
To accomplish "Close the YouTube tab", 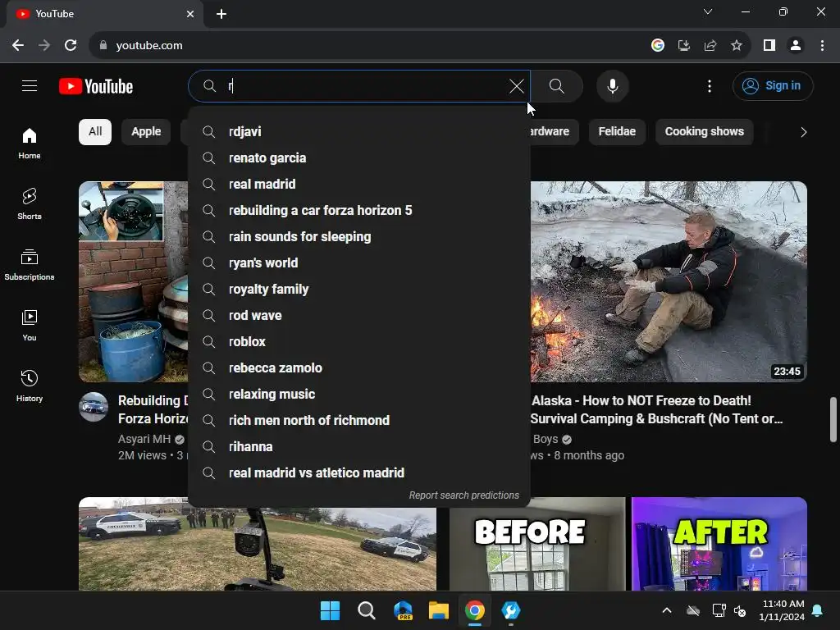I will [190, 14].
